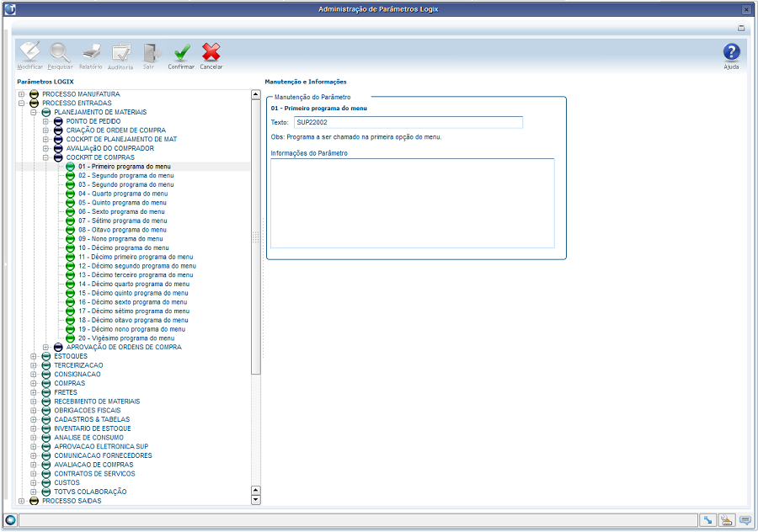
Task: Select the INVENTARIO DE ESTOQUE item
Action: [93, 428]
